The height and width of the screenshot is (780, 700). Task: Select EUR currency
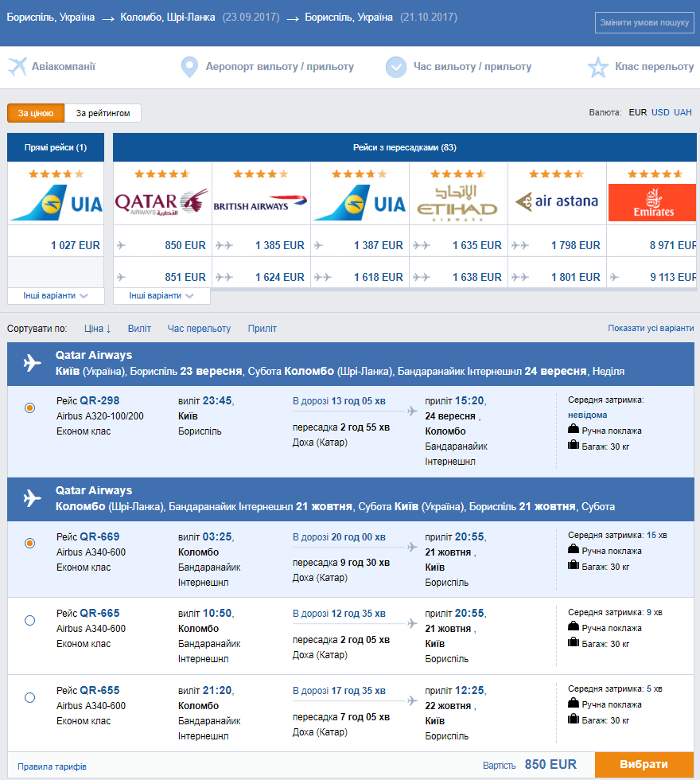pos(638,112)
